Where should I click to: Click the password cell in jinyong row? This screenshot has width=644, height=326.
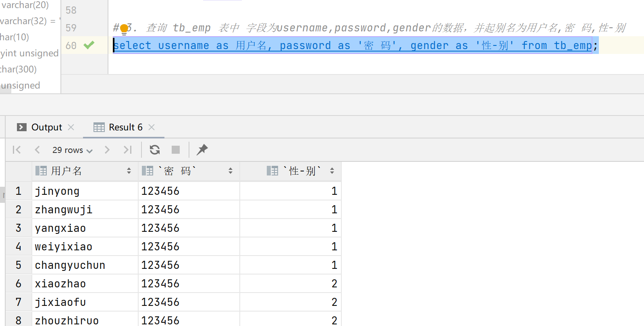[x=189, y=191]
